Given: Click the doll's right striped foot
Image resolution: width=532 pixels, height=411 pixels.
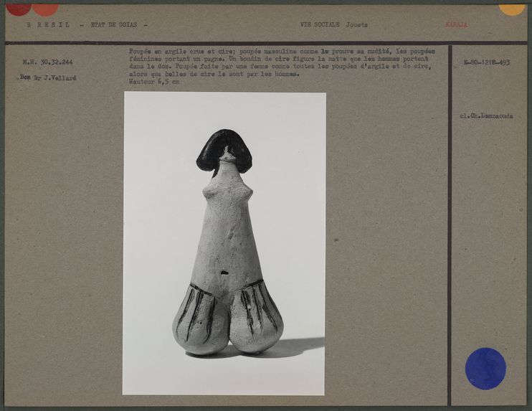Looking at the screenshot, I should pos(256,317).
